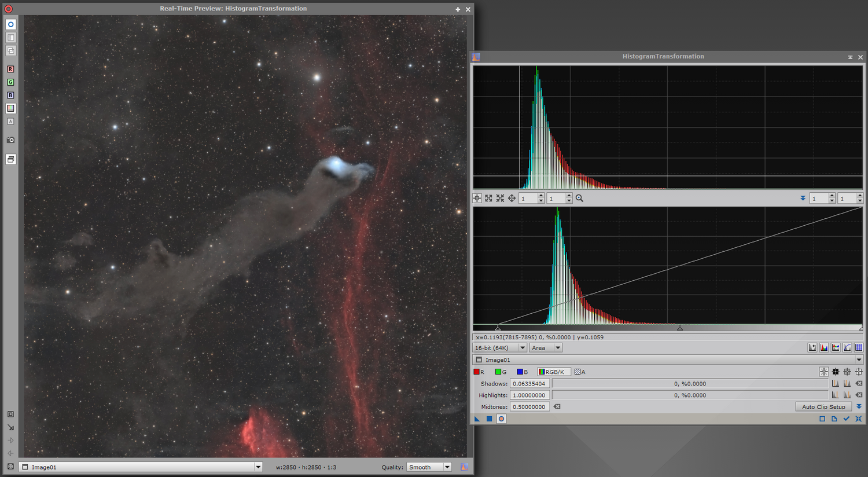Open Image01 target view dropdown in HistogramTransformation

[668, 360]
